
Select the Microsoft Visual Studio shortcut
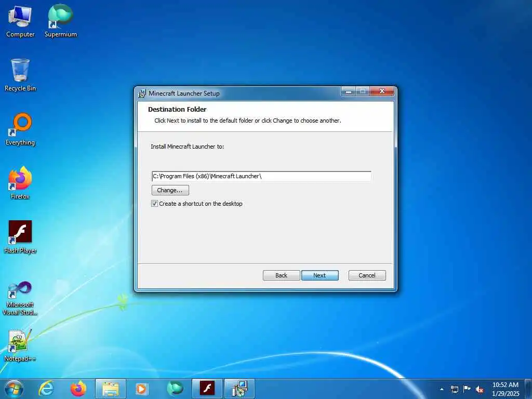(x=20, y=298)
